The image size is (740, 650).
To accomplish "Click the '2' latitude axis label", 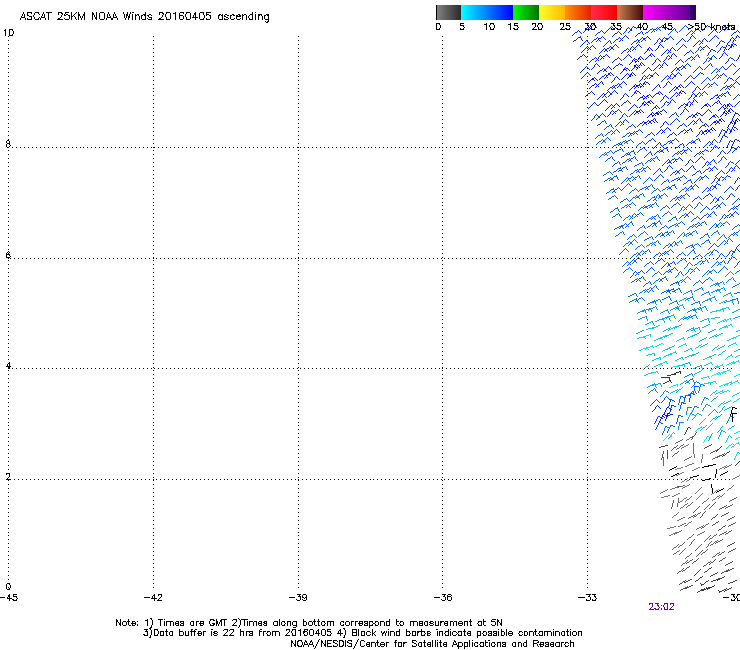I will coord(8,476).
